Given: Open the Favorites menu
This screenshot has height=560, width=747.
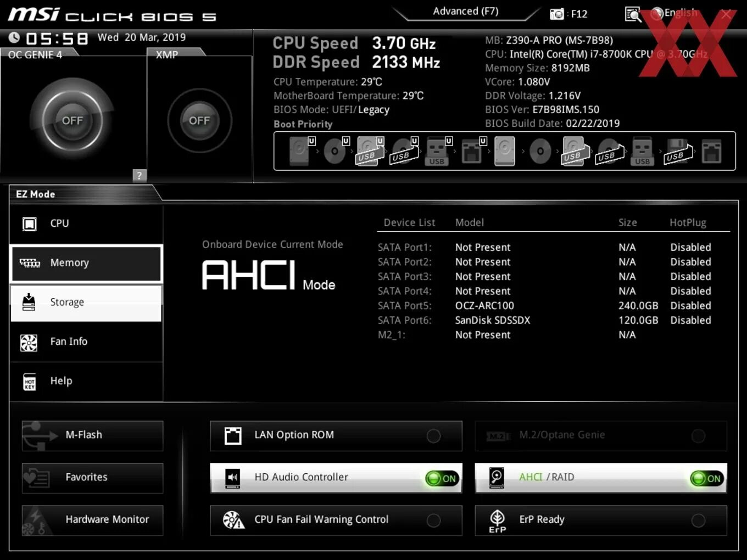Looking at the screenshot, I should (92, 478).
